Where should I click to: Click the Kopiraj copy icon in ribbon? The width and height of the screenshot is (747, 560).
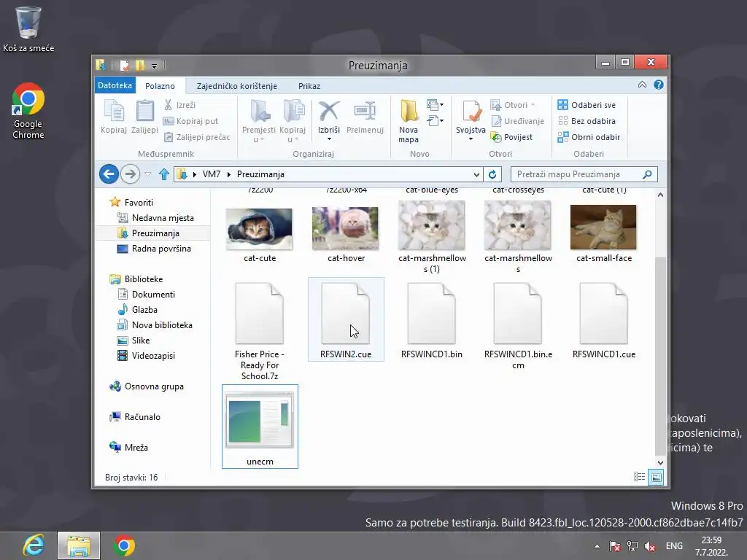click(113, 117)
